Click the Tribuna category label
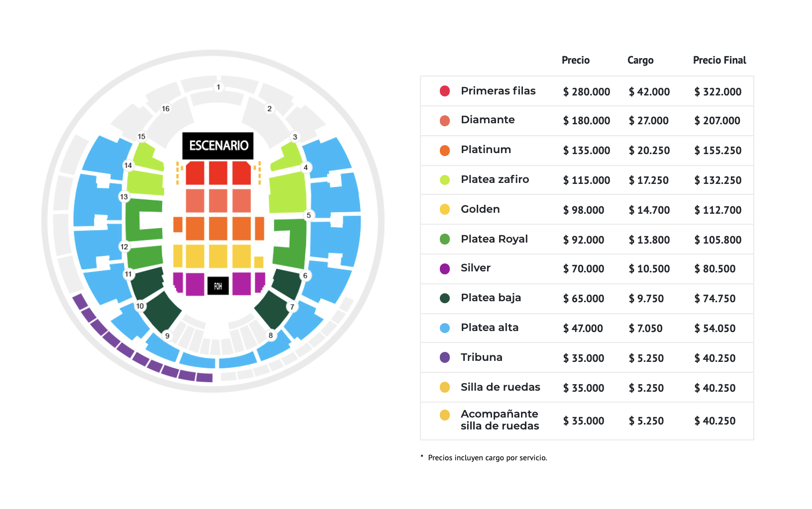Viewport: 812px width, 509px height. click(481, 357)
